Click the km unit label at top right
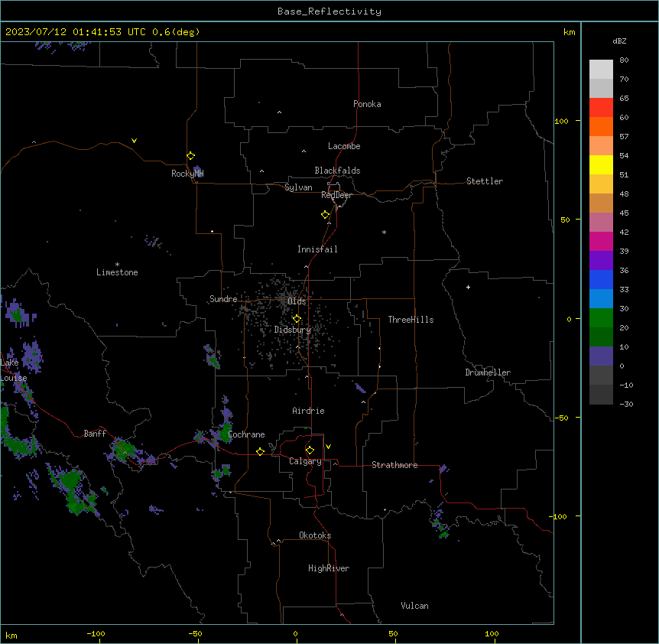The height and width of the screenshot is (644, 659). coord(570,32)
